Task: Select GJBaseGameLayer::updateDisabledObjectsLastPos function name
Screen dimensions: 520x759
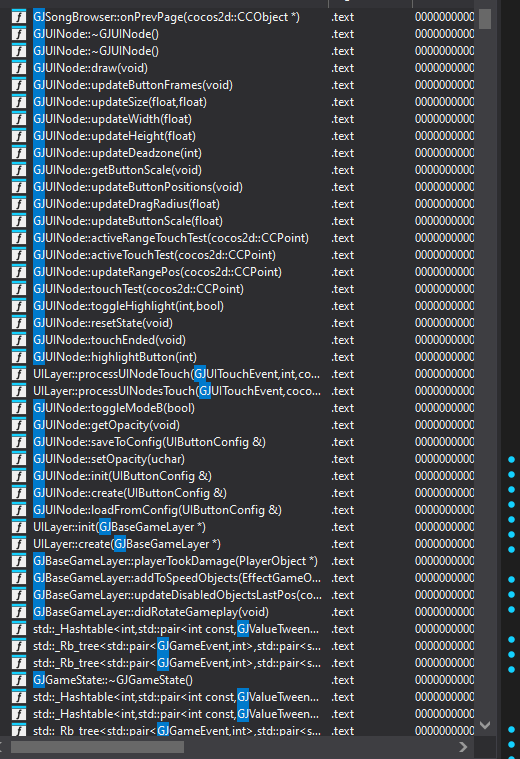Action: [x=177, y=595]
